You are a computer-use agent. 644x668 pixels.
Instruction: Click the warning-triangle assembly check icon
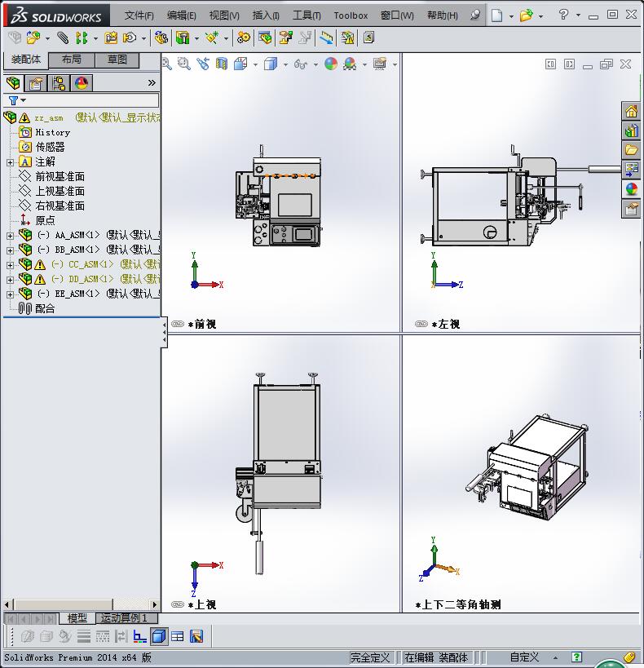point(347,38)
